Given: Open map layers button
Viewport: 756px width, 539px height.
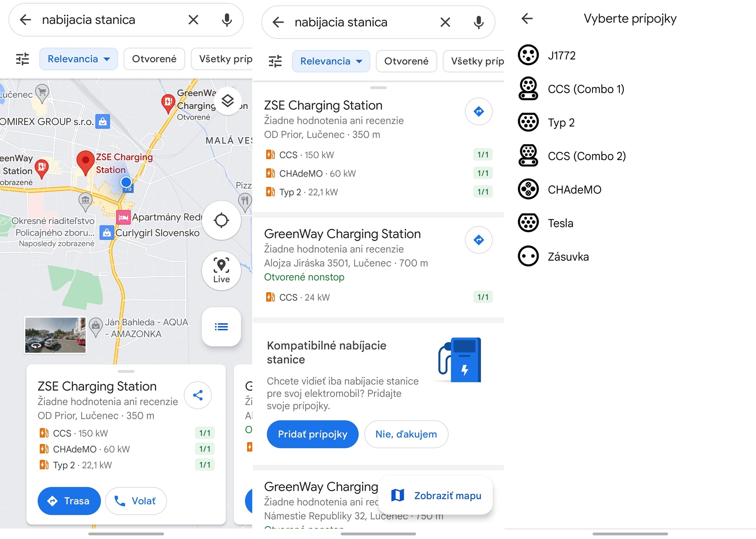Looking at the screenshot, I should coord(228,101).
